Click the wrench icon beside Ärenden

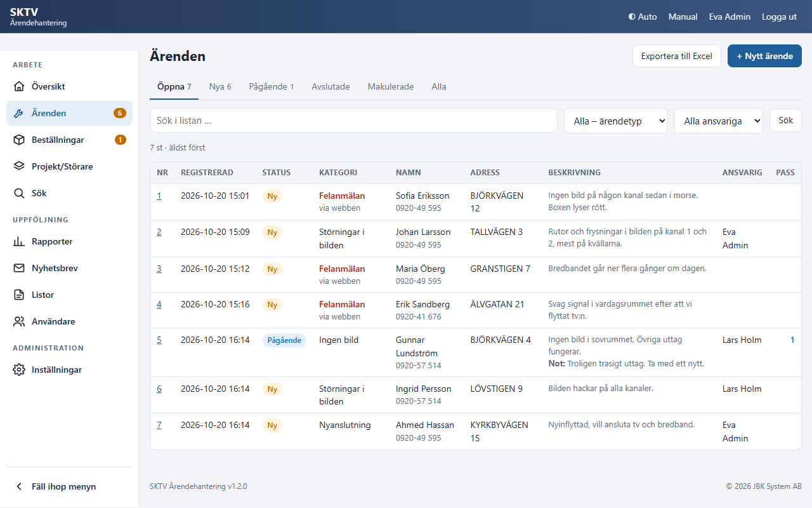19,113
